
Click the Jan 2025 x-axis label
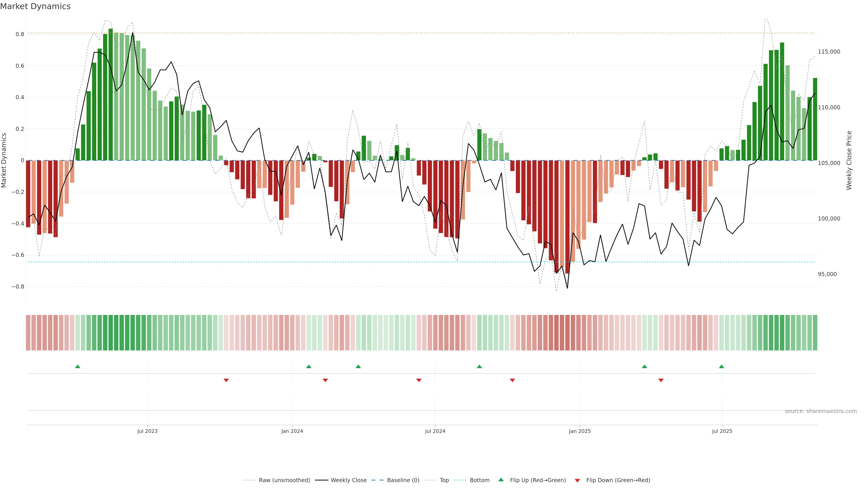click(x=580, y=431)
